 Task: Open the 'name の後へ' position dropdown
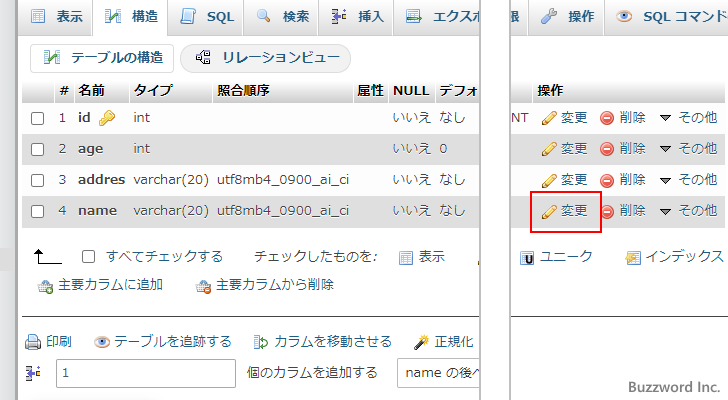coord(438,373)
